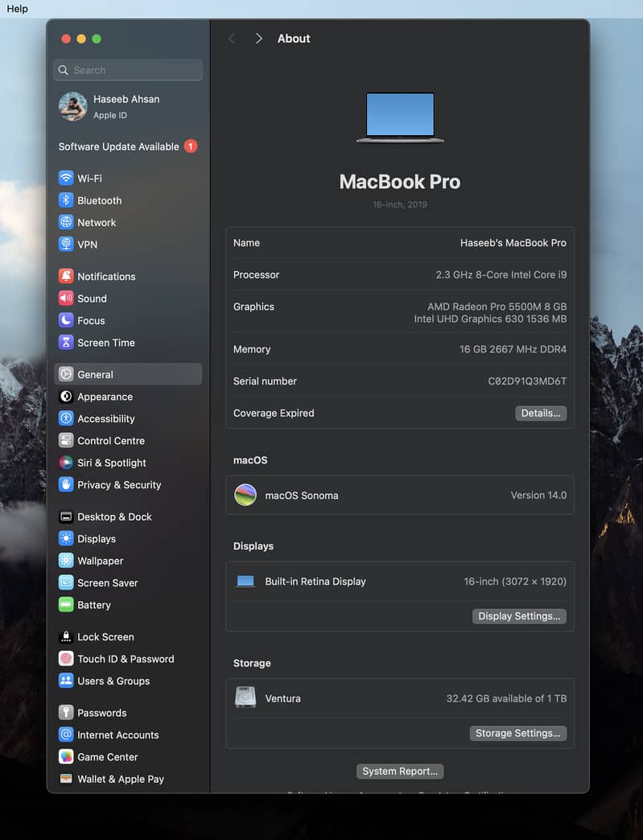Click the coverage Details button
The image size is (643, 840).
(x=541, y=414)
